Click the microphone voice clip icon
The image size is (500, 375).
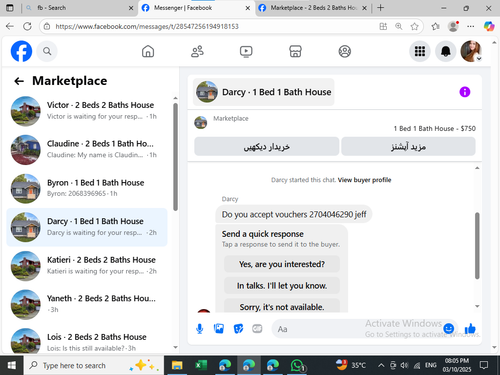tap(200, 329)
